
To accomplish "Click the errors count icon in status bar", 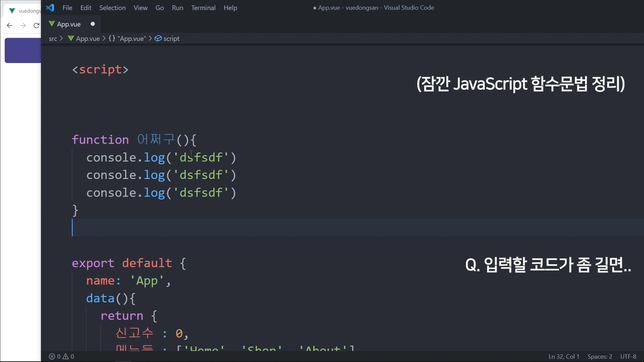I will 52,356.
